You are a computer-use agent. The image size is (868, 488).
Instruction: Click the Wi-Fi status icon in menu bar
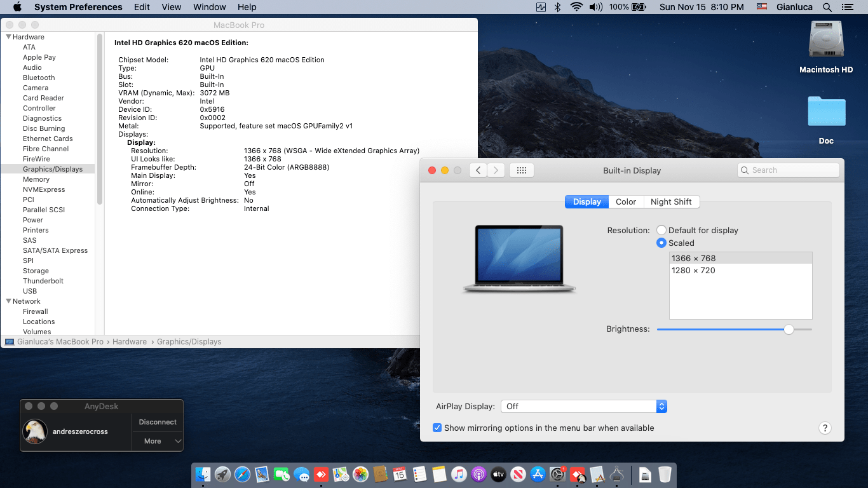click(x=576, y=7)
